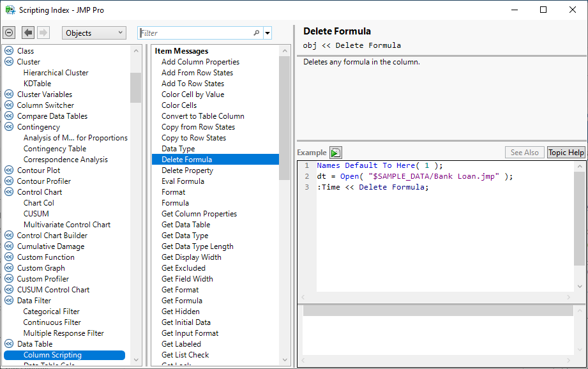Image resolution: width=588 pixels, height=369 pixels.
Task: Collapse the Data Table category icon
Action: click(x=9, y=344)
